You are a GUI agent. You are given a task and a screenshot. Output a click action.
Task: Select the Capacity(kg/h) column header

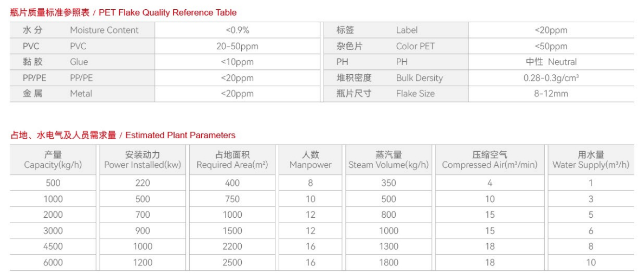pos(53,160)
